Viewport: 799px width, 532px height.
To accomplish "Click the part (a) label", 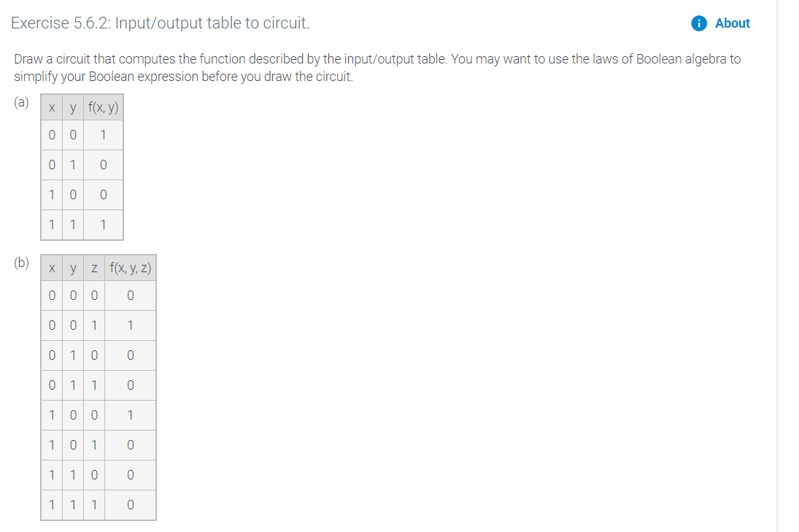I will click(21, 102).
